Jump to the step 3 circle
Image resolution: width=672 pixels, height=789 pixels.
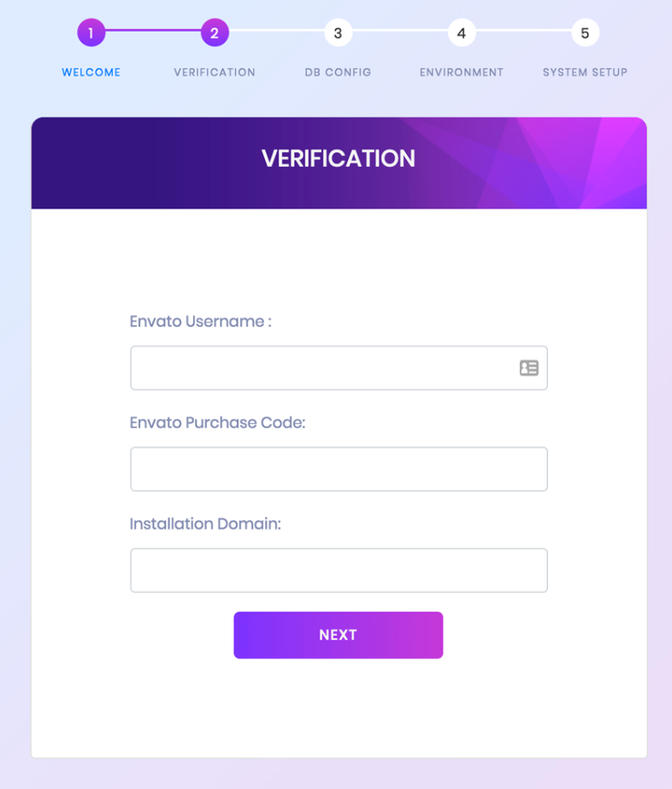pos(338,33)
